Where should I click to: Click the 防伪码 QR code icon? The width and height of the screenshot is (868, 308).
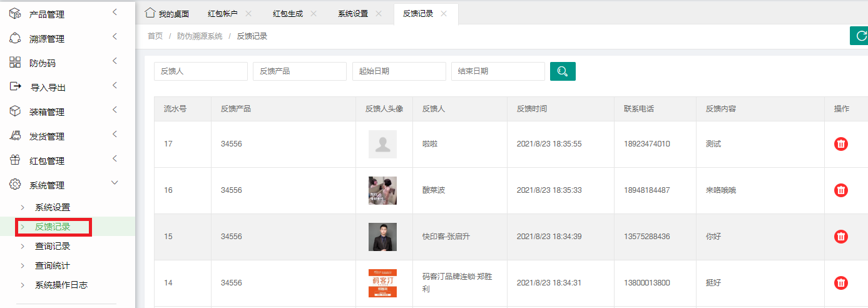coord(15,63)
